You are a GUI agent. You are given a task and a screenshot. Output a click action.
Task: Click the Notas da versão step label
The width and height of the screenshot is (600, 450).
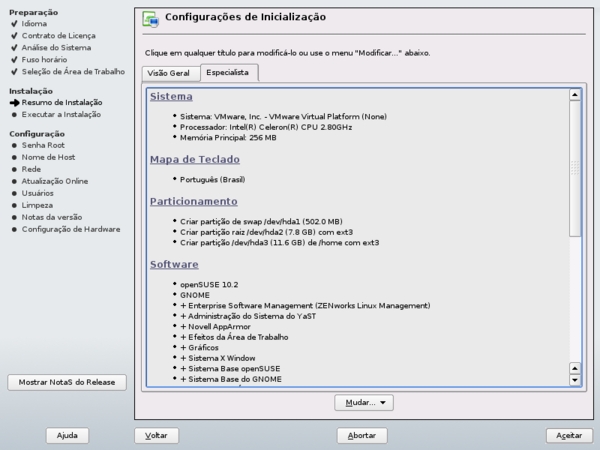[52, 217]
